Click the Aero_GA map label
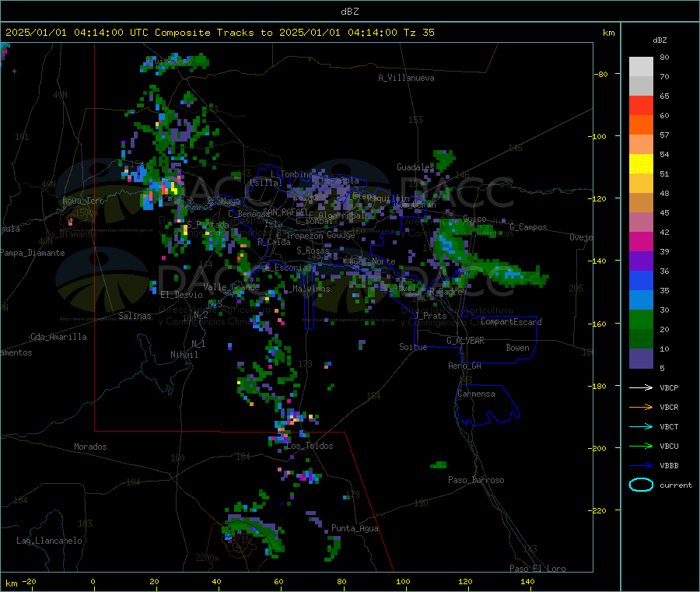This screenshot has height=592, width=700. tap(464, 366)
